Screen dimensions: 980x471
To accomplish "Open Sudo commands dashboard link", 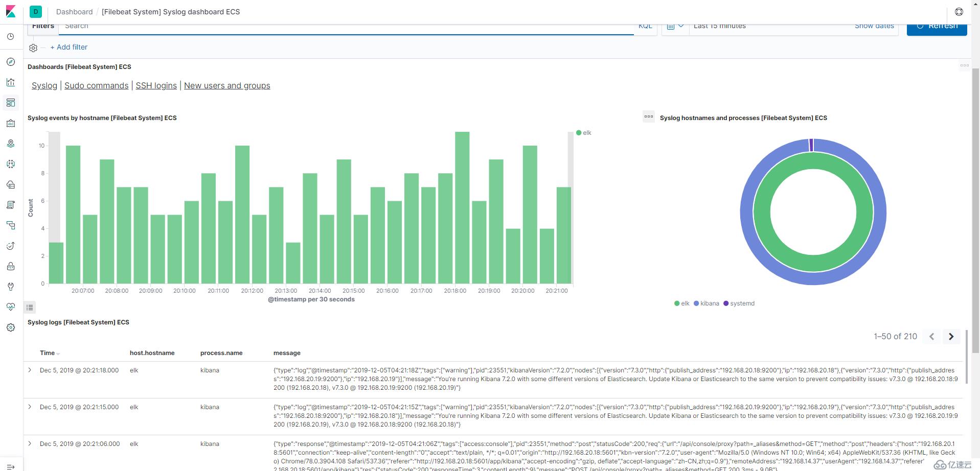I will tap(96, 86).
